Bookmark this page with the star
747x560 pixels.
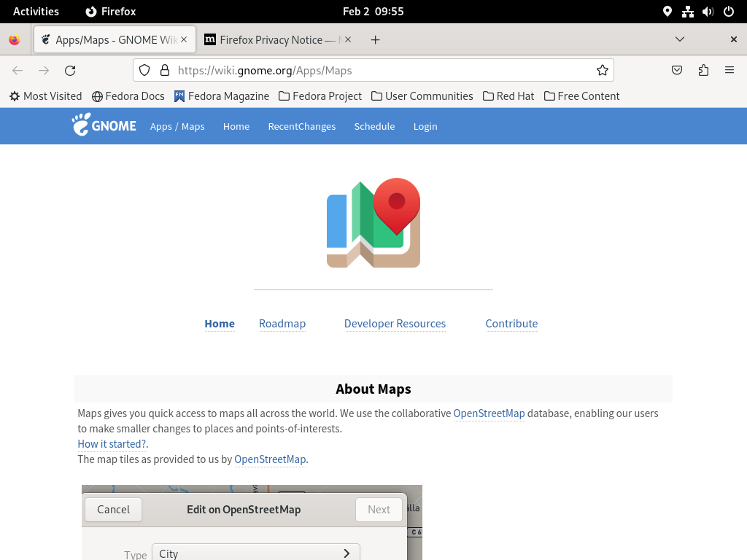(x=602, y=71)
